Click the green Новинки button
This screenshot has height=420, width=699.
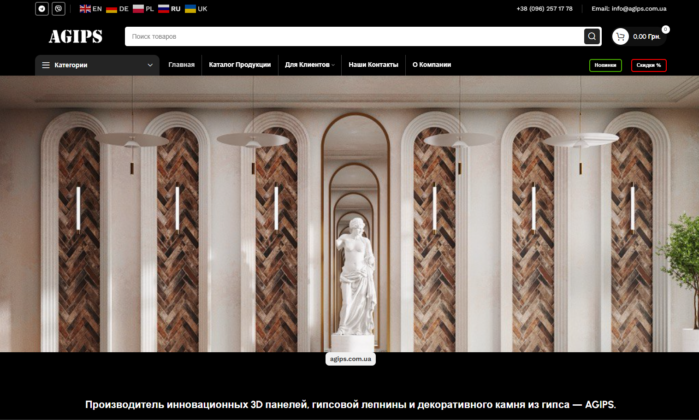(x=605, y=65)
